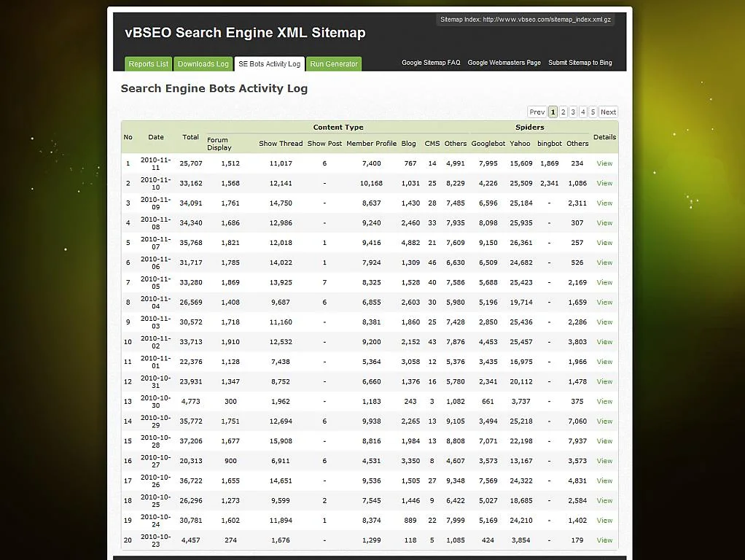Open the Google Sitemap FAQ link
This screenshot has height=560, width=745.
[x=431, y=63]
